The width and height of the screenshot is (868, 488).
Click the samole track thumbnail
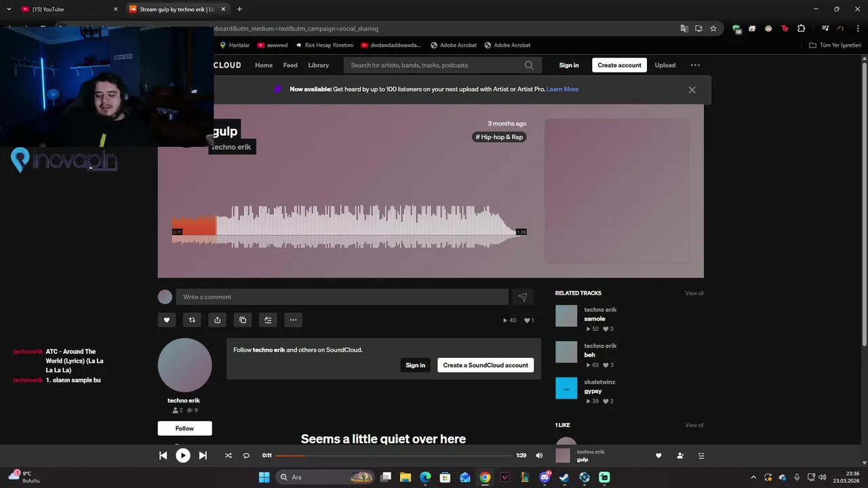[x=566, y=316]
